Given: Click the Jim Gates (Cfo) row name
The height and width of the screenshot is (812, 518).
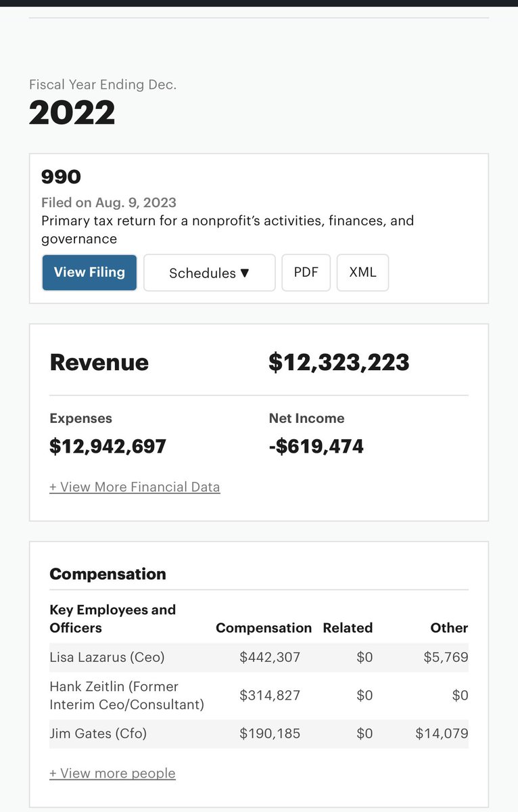Looking at the screenshot, I should (98, 734).
